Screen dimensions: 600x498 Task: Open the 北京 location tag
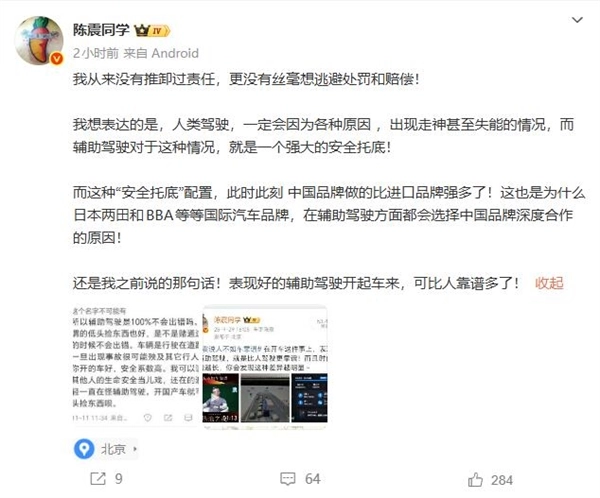[113, 449]
